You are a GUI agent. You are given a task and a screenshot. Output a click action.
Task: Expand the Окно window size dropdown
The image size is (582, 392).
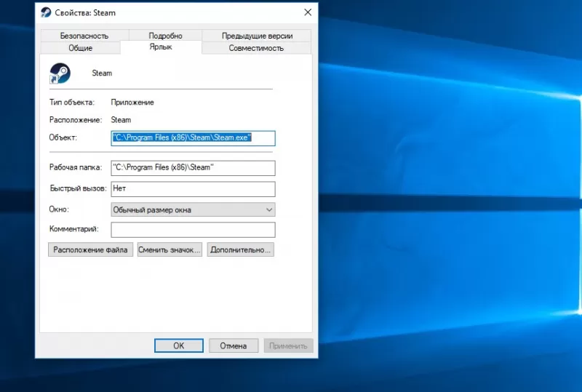(x=193, y=209)
